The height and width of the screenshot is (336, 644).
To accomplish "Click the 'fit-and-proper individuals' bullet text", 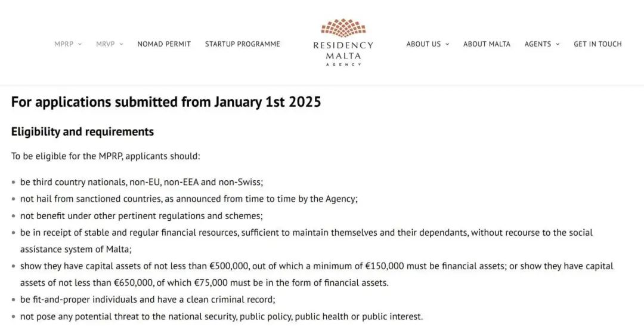I will (x=147, y=300).
